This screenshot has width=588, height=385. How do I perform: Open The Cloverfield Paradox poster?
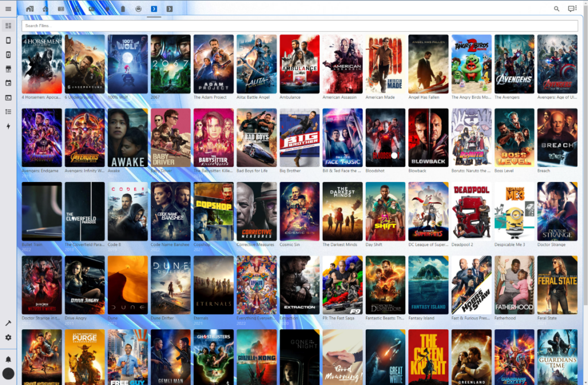pyautogui.click(x=85, y=211)
